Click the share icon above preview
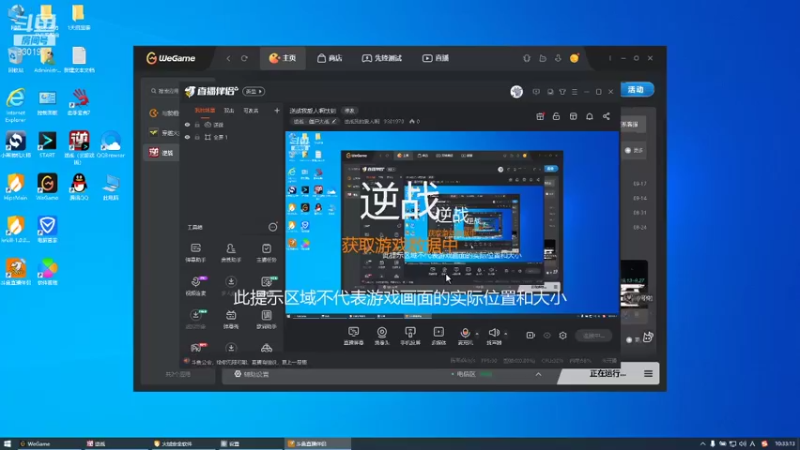Screen dimensions: 800x450 [606, 117]
